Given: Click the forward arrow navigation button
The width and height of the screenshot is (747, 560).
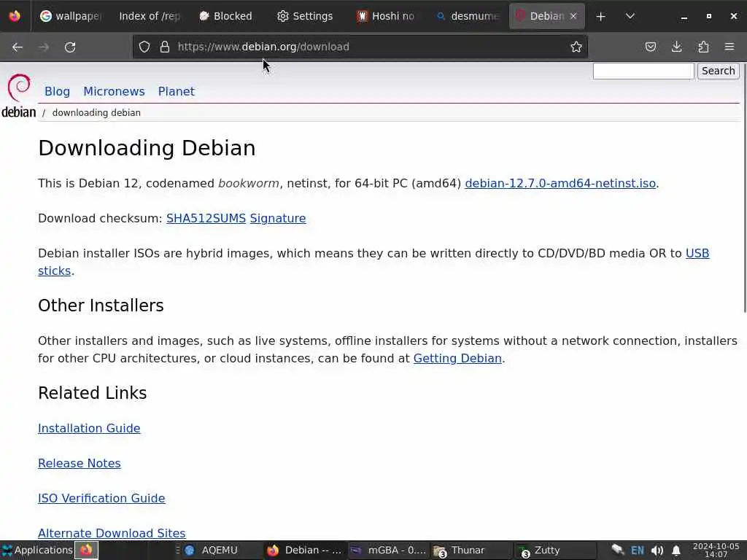Looking at the screenshot, I should (44, 47).
